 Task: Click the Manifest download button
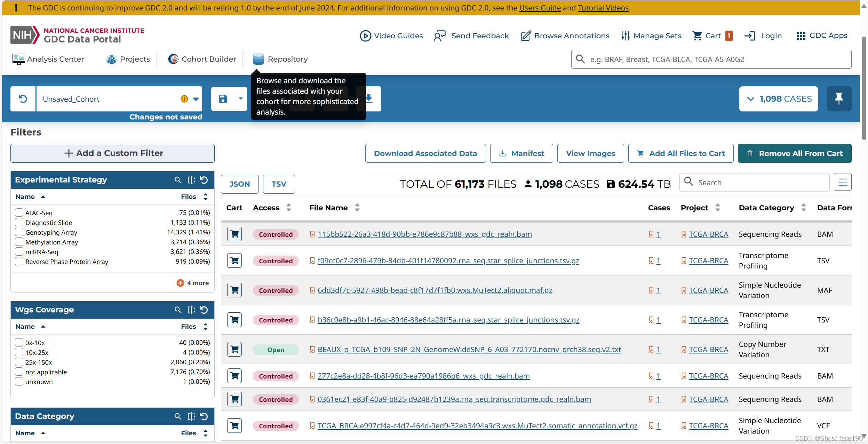[x=521, y=153]
